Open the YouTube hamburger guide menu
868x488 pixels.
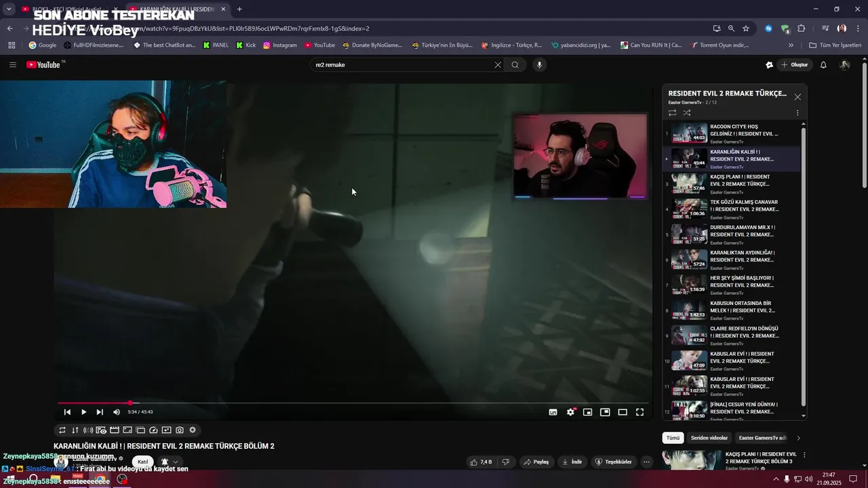(x=12, y=65)
